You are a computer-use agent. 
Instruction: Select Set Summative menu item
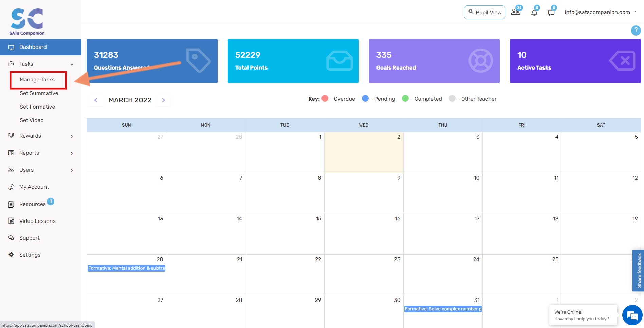39,93
